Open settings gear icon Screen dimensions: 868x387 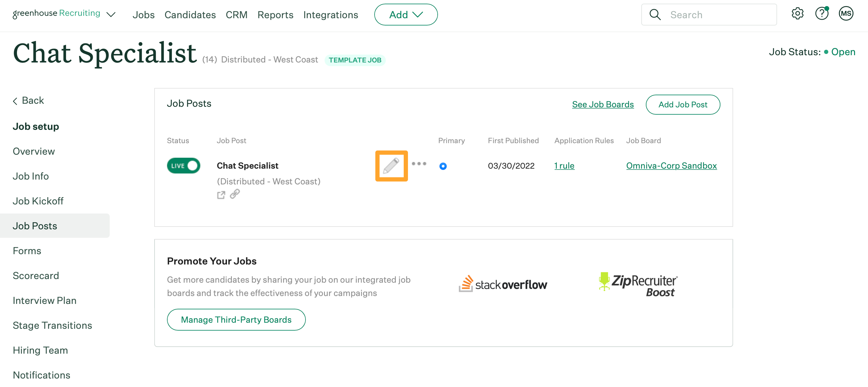797,14
